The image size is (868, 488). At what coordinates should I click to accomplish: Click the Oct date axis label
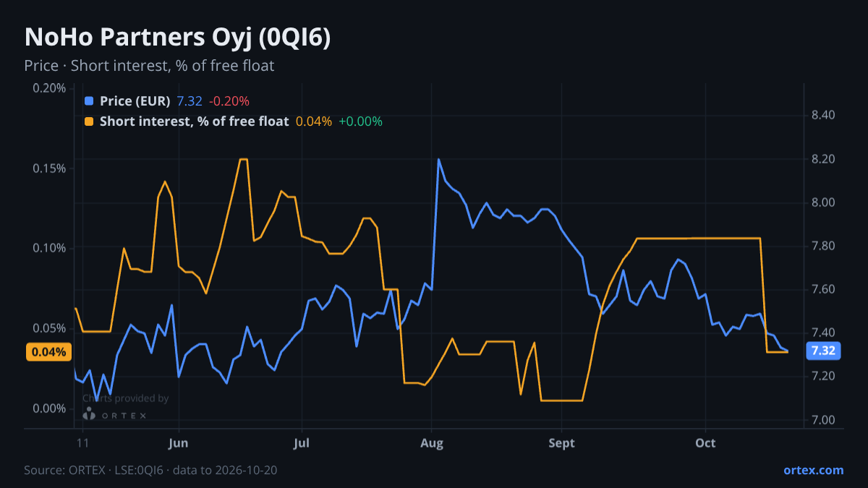705,442
